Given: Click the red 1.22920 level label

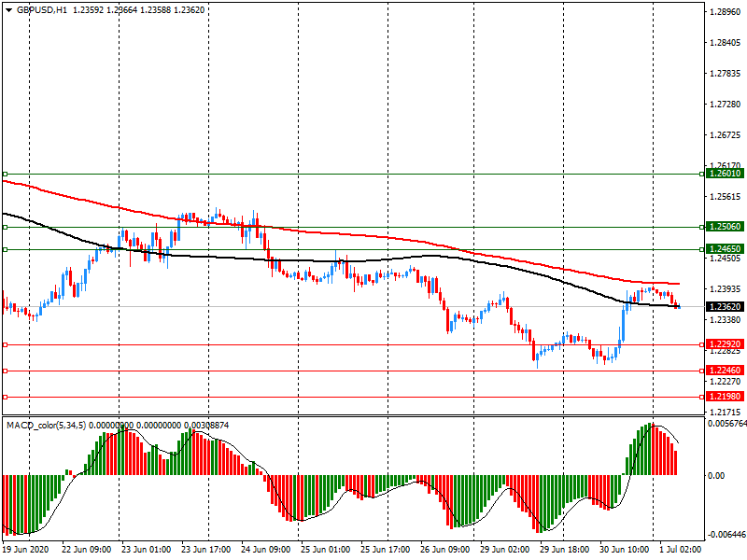Looking at the screenshot, I should (726, 344).
